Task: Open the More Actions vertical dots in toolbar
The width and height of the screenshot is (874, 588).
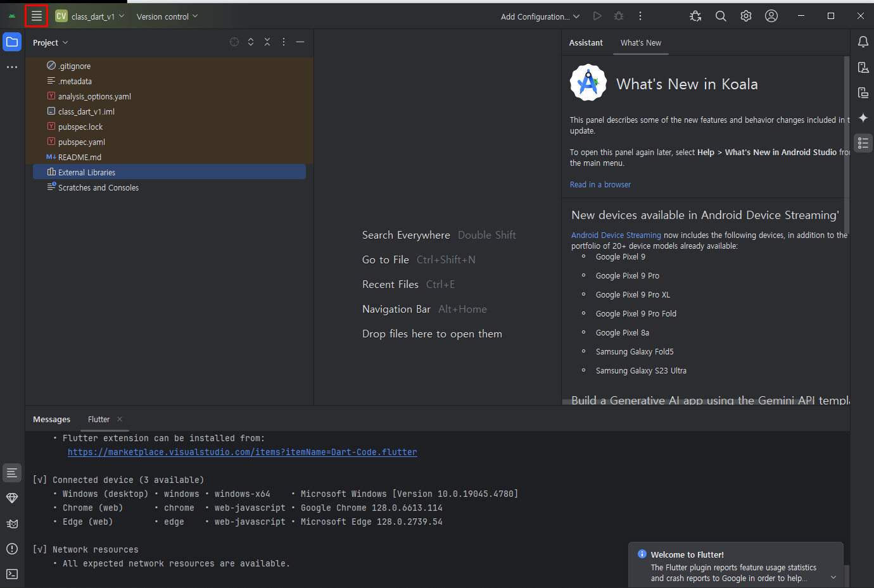Action: [640, 16]
